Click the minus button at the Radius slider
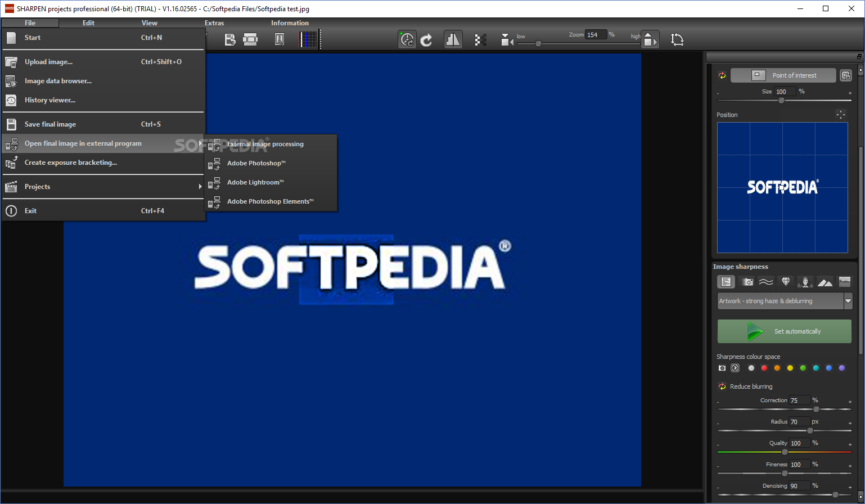 click(718, 423)
